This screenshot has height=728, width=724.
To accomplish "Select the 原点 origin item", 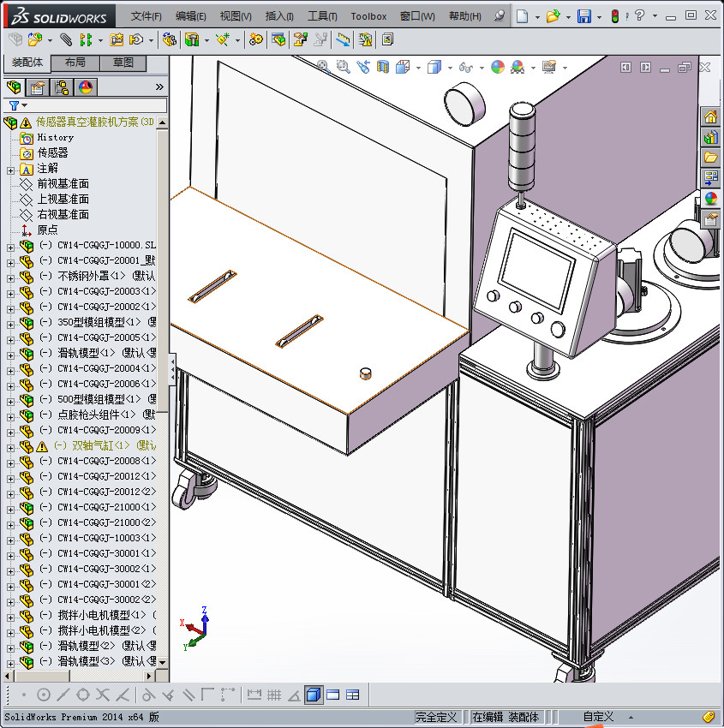I will point(47,230).
